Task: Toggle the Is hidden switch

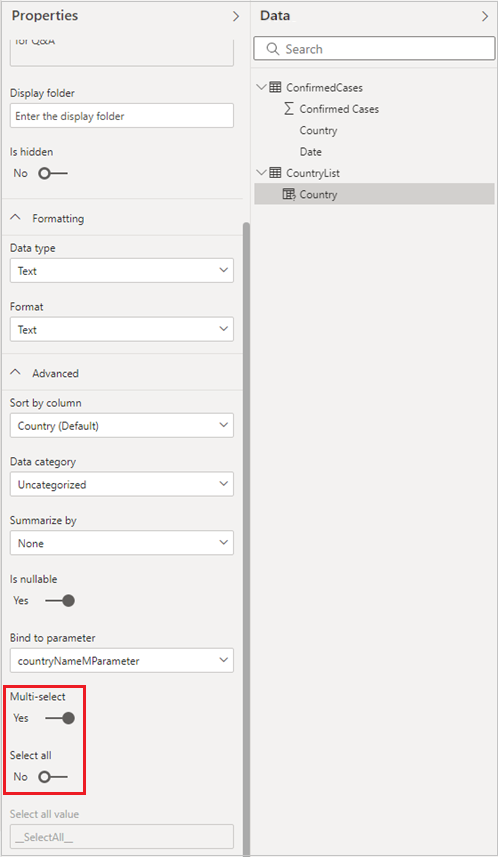Action: coord(52,174)
